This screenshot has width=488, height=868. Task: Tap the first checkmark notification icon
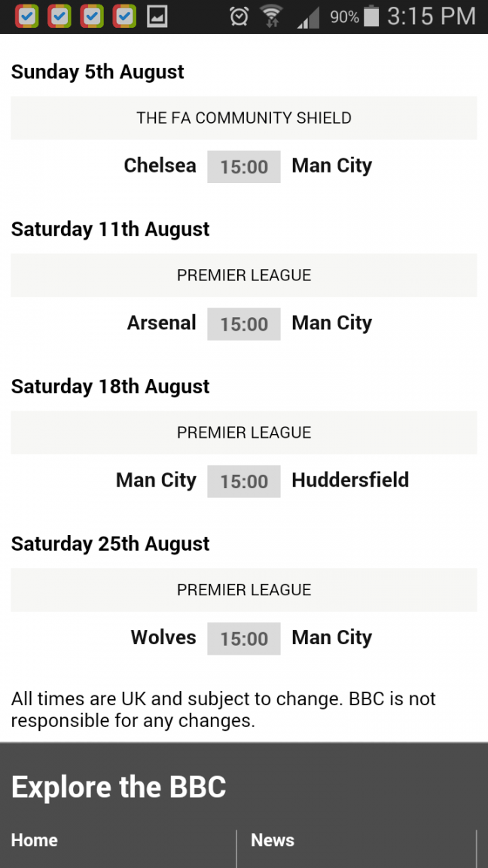coord(27,17)
